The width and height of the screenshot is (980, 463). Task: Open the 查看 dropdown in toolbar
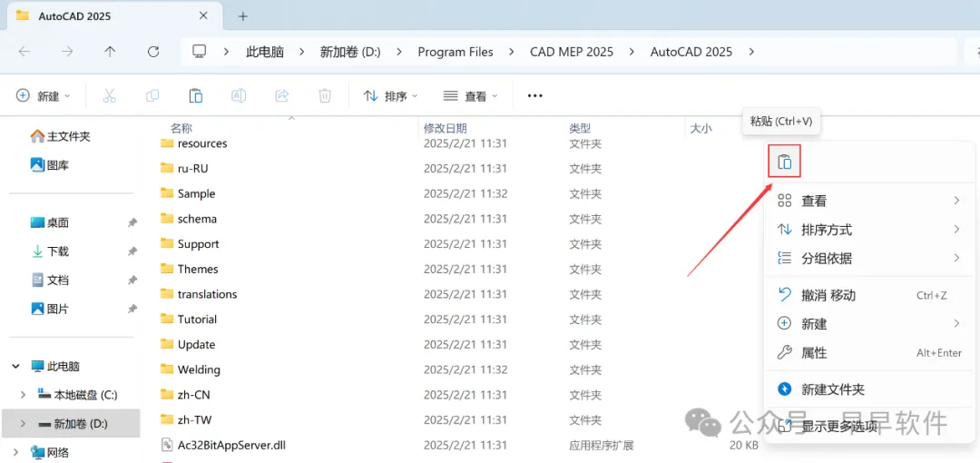pos(471,95)
